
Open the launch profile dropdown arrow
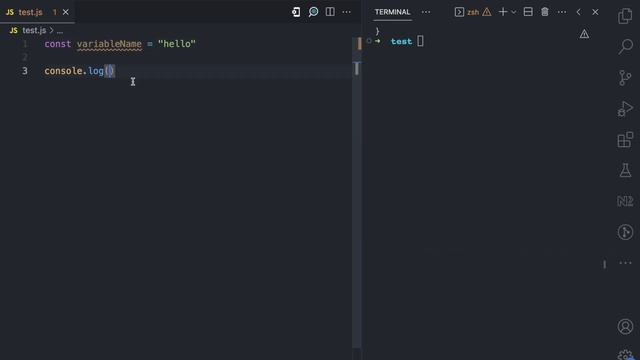coord(513,12)
